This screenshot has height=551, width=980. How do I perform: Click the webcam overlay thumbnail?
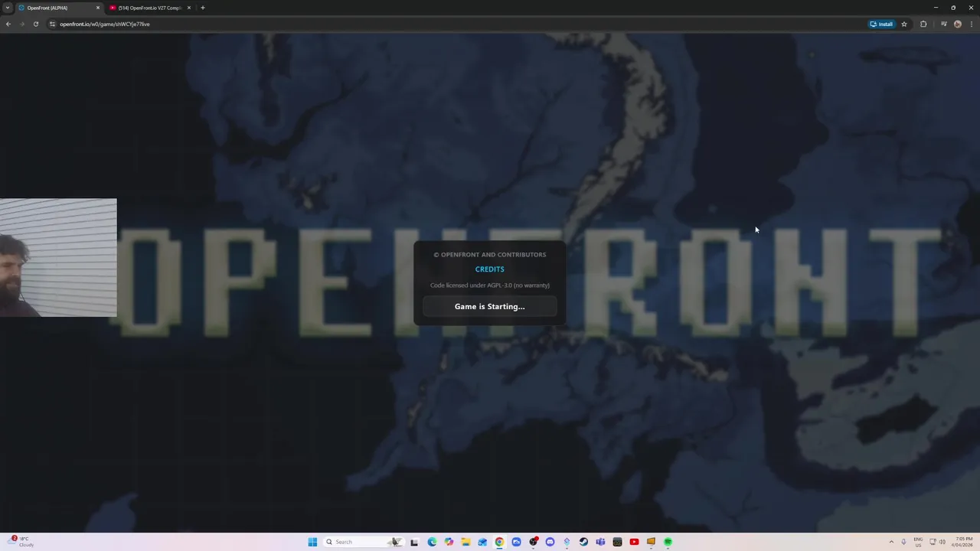tap(58, 257)
